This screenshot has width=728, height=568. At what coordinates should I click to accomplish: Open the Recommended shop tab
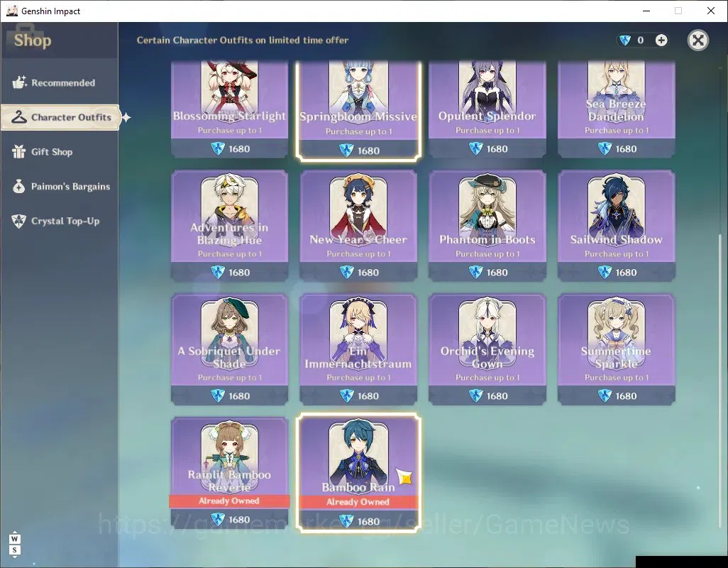pyautogui.click(x=60, y=83)
